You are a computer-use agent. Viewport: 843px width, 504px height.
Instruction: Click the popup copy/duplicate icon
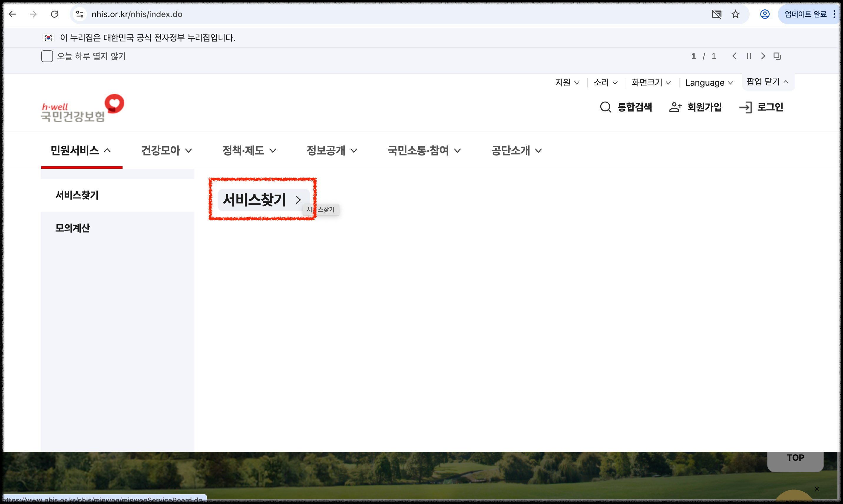point(777,56)
